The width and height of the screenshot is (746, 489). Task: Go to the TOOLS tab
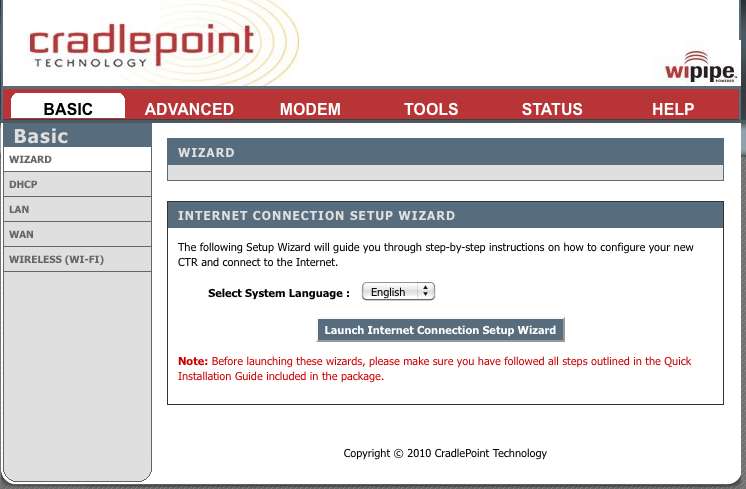pyautogui.click(x=431, y=109)
